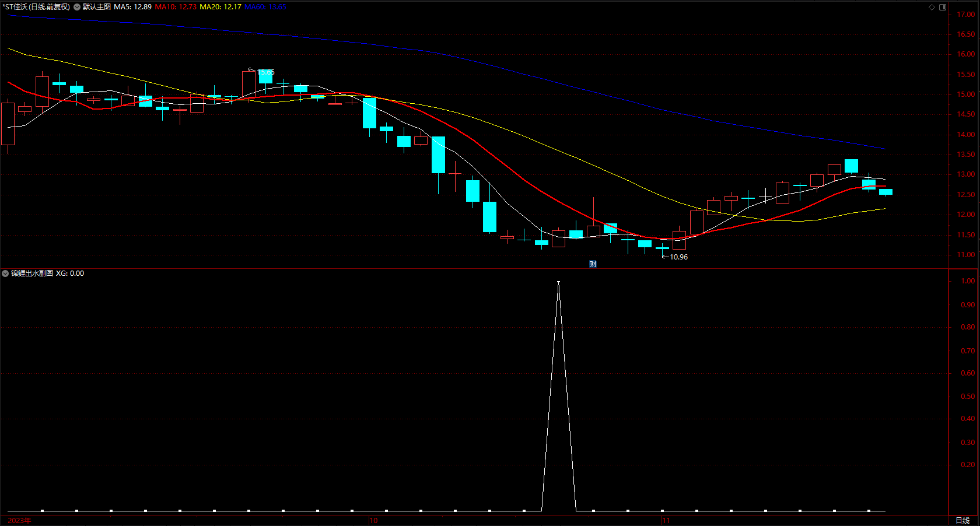Select the MA5: 12.89 indicator label
This screenshot has width=980, height=526.
click(132, 7)
